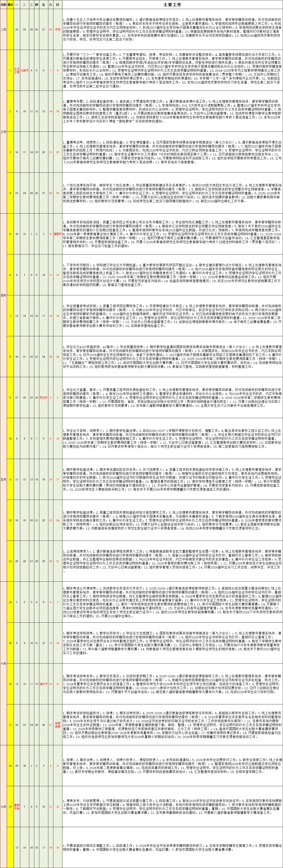Click the 四月 month cell
Screen dimensions: 283x868
[x=3, y=296]
